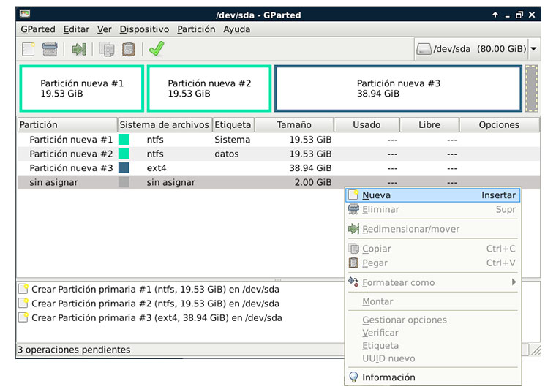Sort by the Usado column header
Screen dimensions: 556x392
367,125
